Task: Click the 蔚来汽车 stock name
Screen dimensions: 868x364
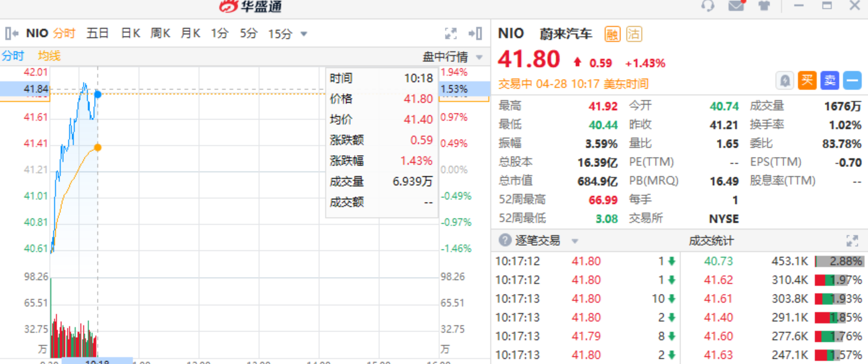Action: coord(565,34)
